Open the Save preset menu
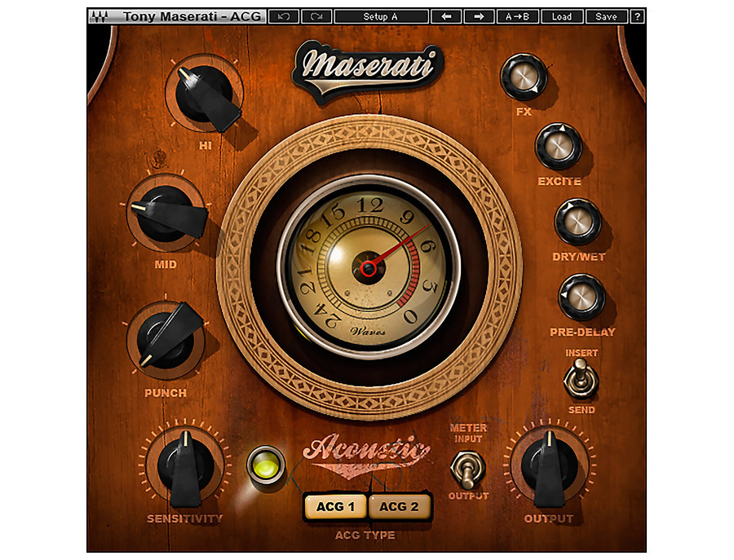 click(x=606, y=16)
